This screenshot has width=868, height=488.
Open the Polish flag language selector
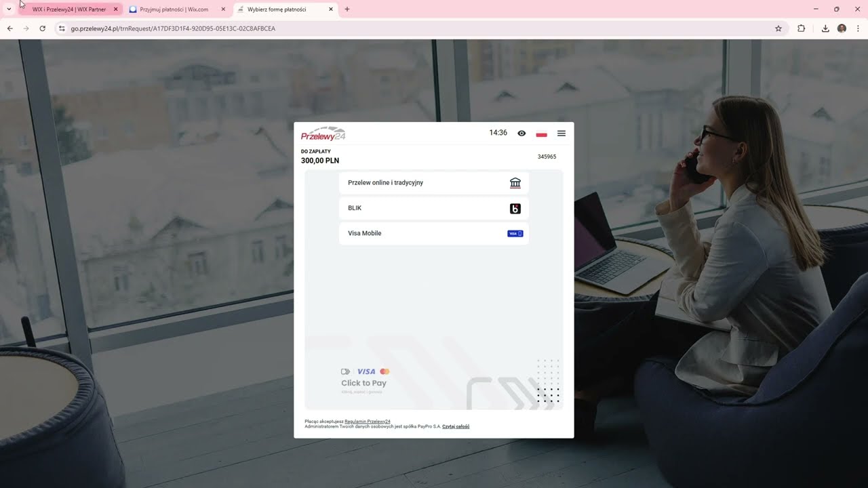[541, 134]
